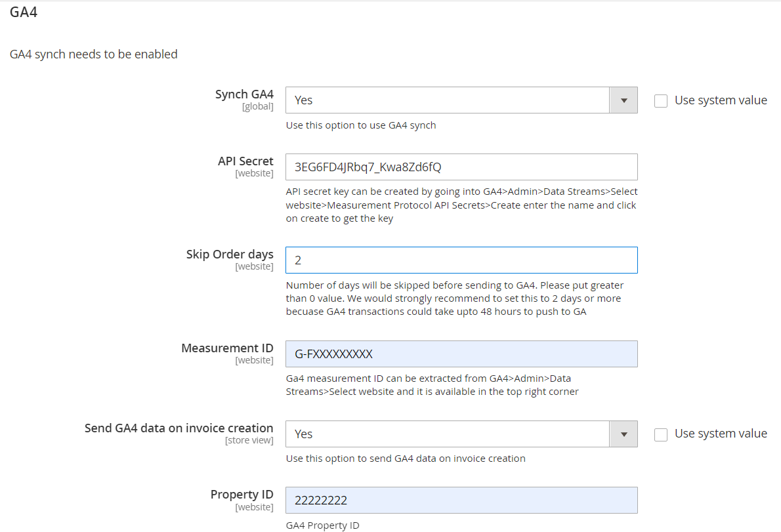The height and width of the screenshot is (532, 781).
Task: Click the Skip Order days help note
Action: tap(454, 298)
